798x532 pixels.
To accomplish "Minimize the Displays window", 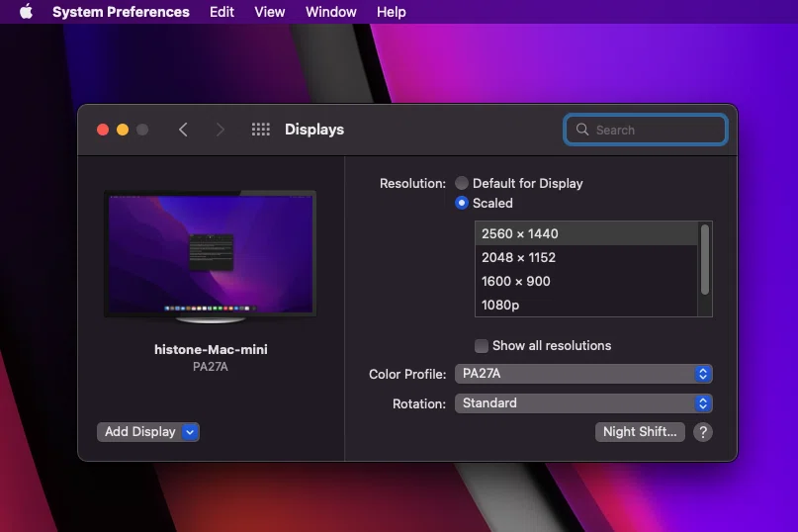I will [123, 130].
